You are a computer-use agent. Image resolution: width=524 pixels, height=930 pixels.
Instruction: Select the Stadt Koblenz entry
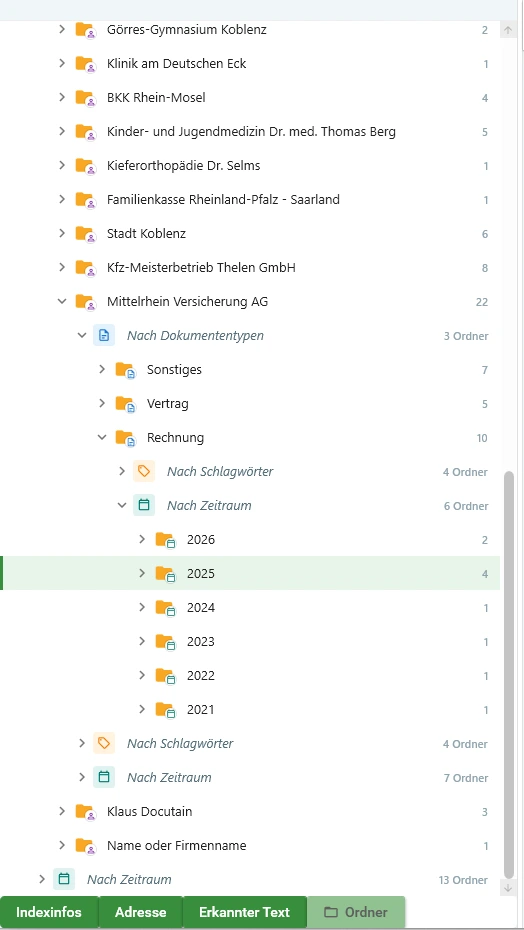250,234
